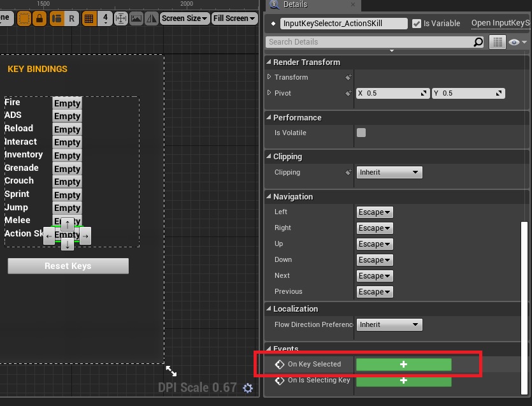The height and width of the screenshot is (406, 532).
Task: Toggle the grid snapping icon
Action: coord(89,18)
